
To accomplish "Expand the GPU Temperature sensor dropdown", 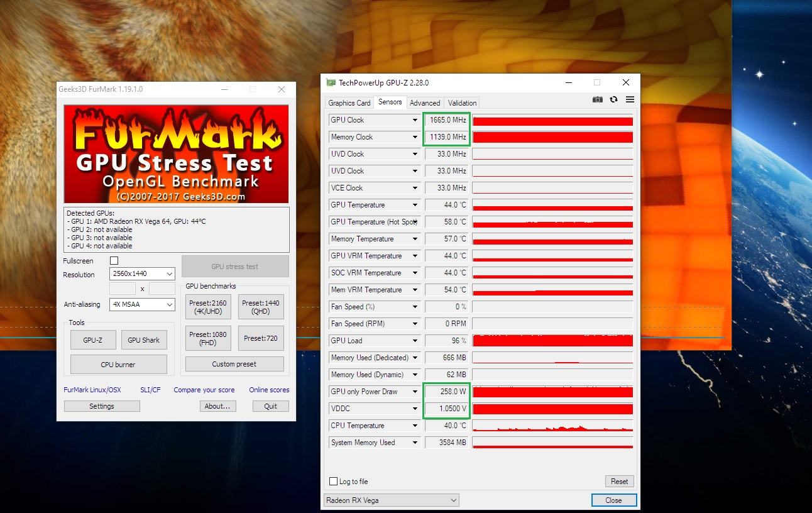I will click(415, 205).
